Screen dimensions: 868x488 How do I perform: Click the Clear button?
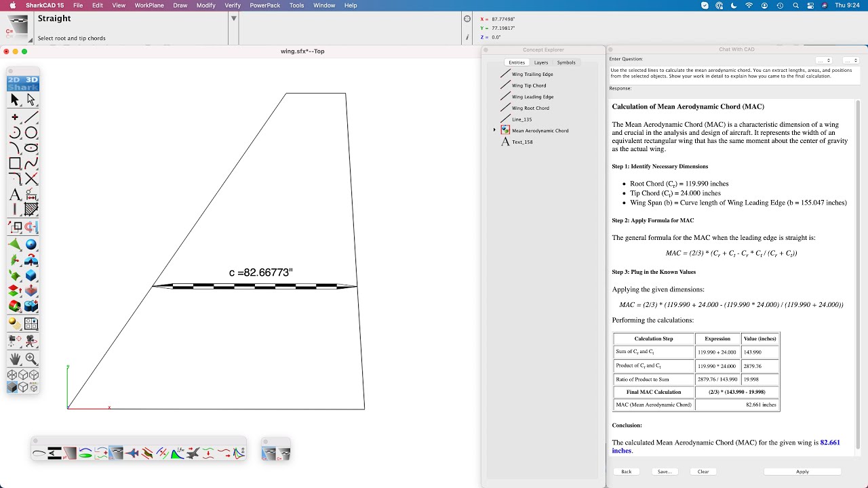pyautogui.click(x=703, y=472)
